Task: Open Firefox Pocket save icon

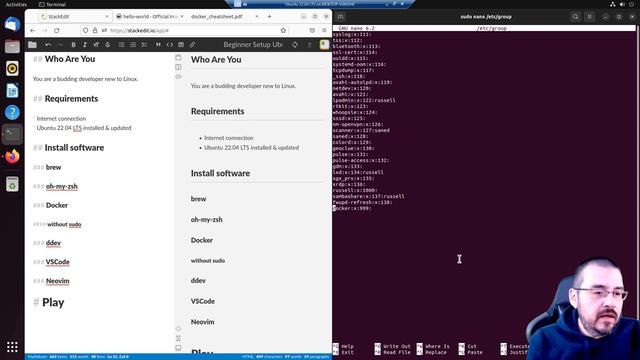Action: pyautogui.click(x=312, y=31)
